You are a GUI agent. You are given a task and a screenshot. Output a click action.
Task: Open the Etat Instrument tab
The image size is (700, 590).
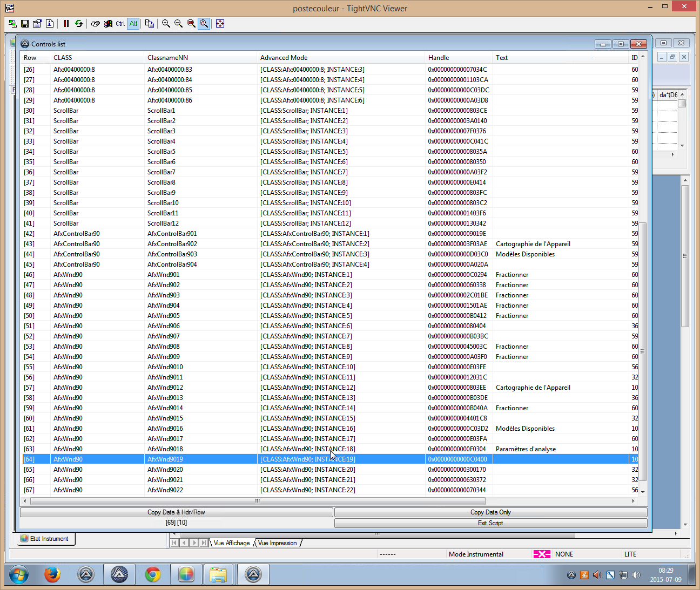[45, 539]
